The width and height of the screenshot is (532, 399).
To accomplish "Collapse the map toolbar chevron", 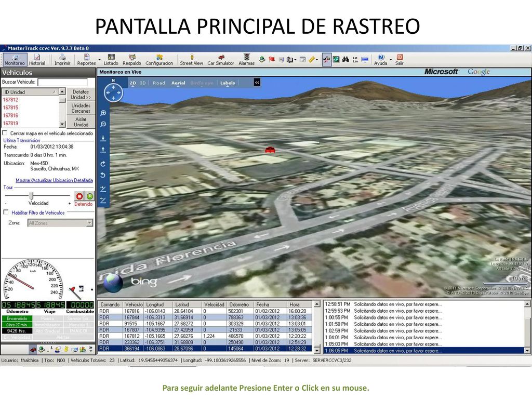I will pyautogui.click(x=257, y=82).
